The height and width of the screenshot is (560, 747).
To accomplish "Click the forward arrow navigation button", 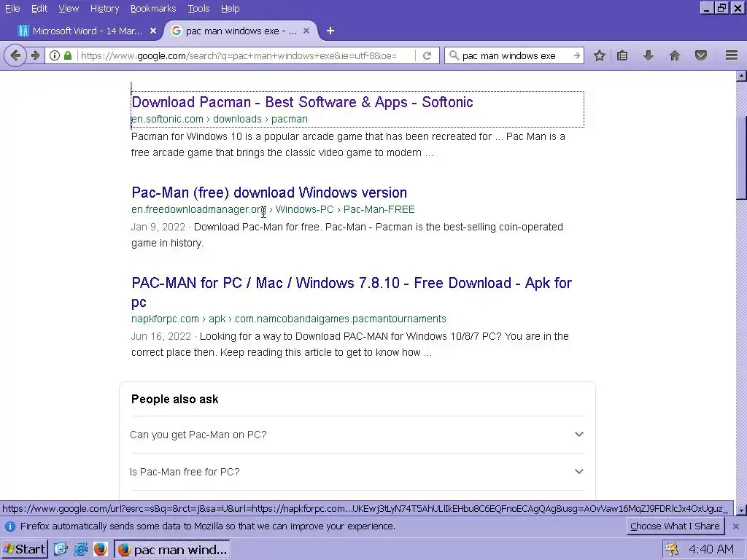I will pos(36,55).
